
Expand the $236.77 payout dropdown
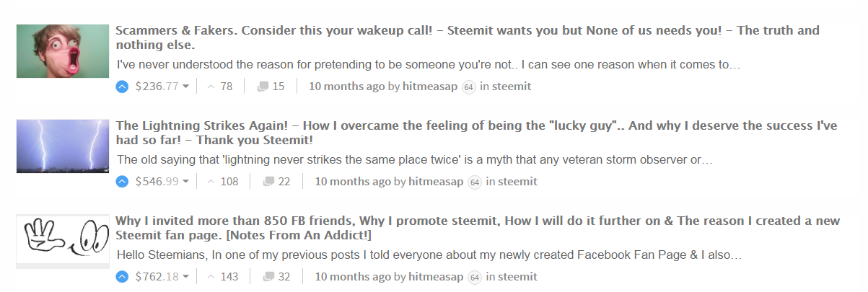coord(185,87)
